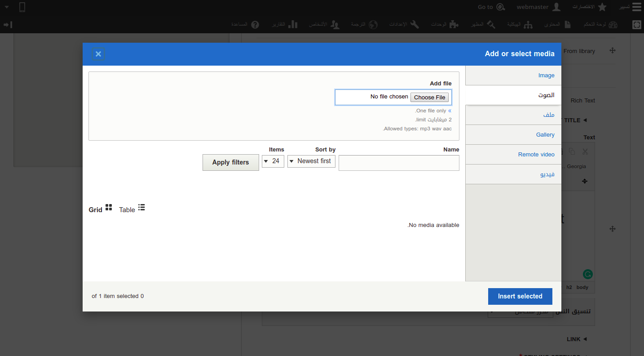The width and height of the screenshot is (644, 356).
Task: Select the الصوت audio tab
Action: click(x=513, y=95)
